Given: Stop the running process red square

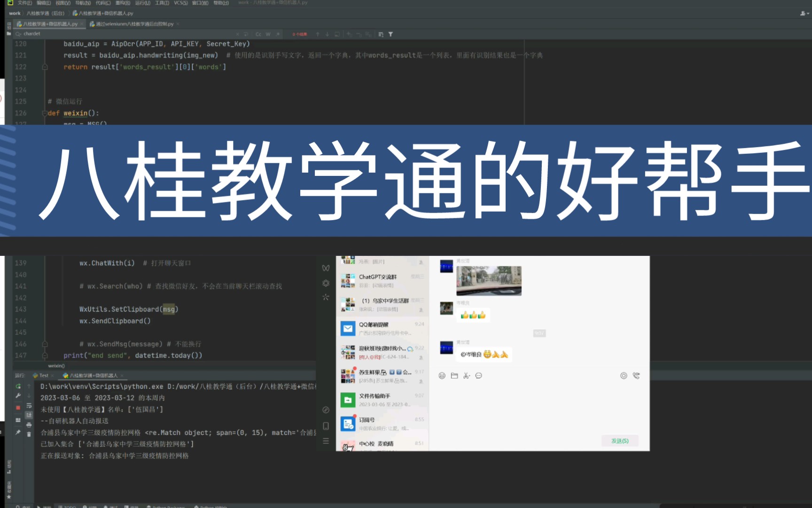Looking at the screenshot, I should pyautogui.click(x=18, y=407).
